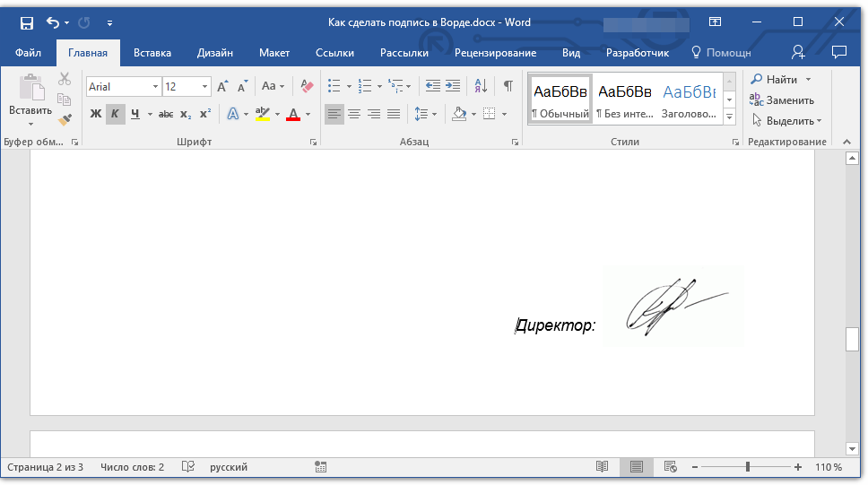
Task: Click the Sort icon in the paragraph group
Action: click(x=481, y=86)
